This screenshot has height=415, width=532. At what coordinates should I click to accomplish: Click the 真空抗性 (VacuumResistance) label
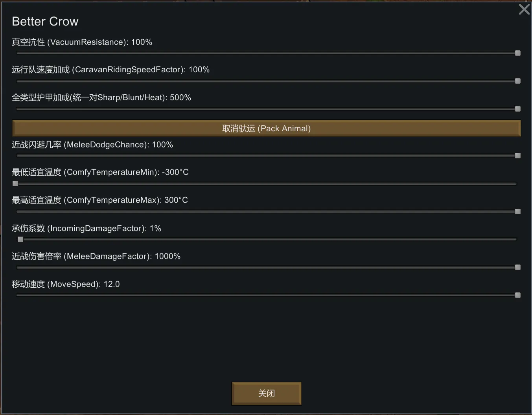(82, 42)
